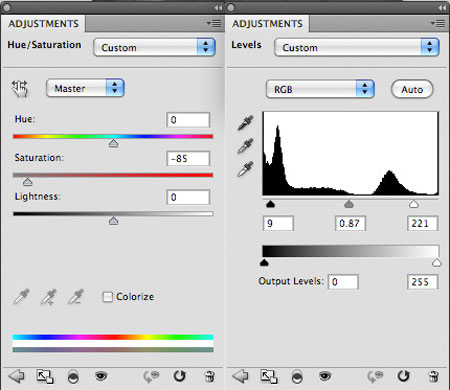Open Hue/Saturation preset dropdown showing Custom

(x=154, y=47)
